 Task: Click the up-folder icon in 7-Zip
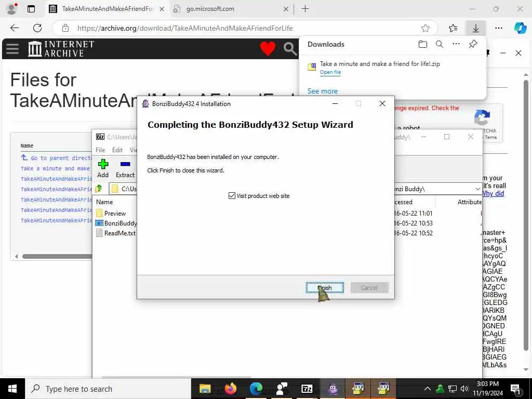point(99,189)
